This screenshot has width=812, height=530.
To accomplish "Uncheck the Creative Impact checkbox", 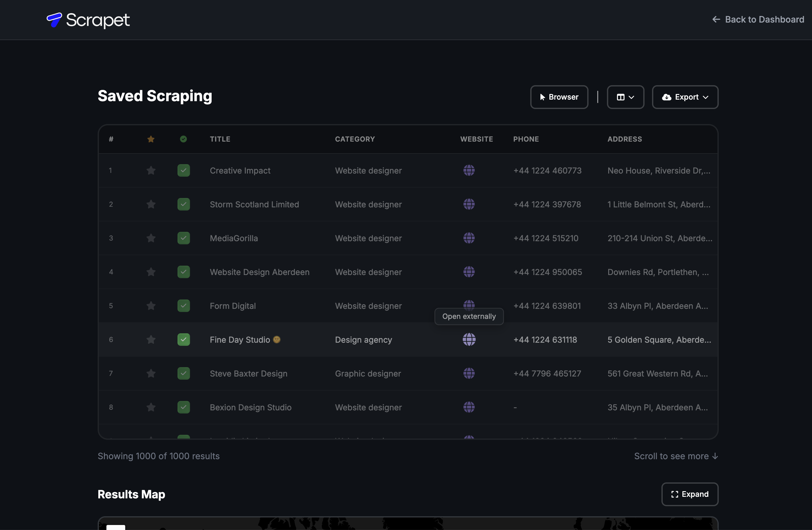I will tap(183, 170).
